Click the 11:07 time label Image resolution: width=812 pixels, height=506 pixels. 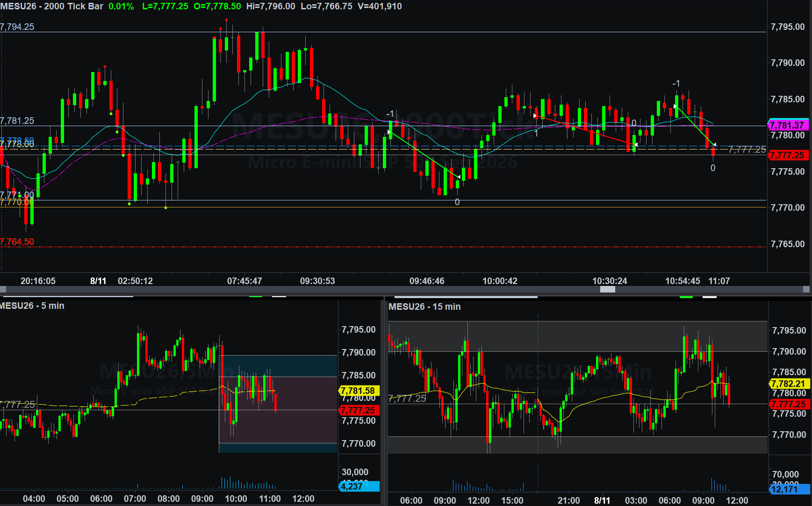point(719,281)
